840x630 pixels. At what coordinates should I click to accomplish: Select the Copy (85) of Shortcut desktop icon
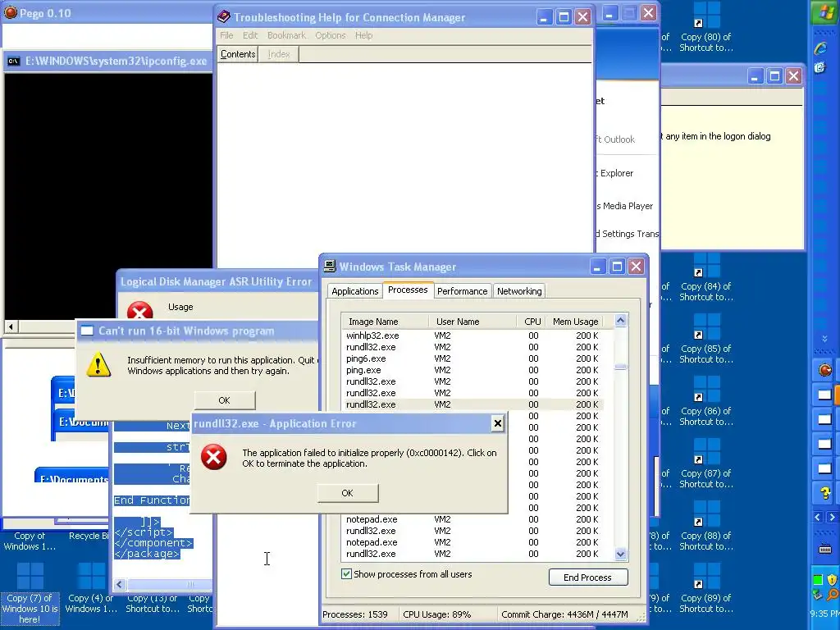[706, 339]
